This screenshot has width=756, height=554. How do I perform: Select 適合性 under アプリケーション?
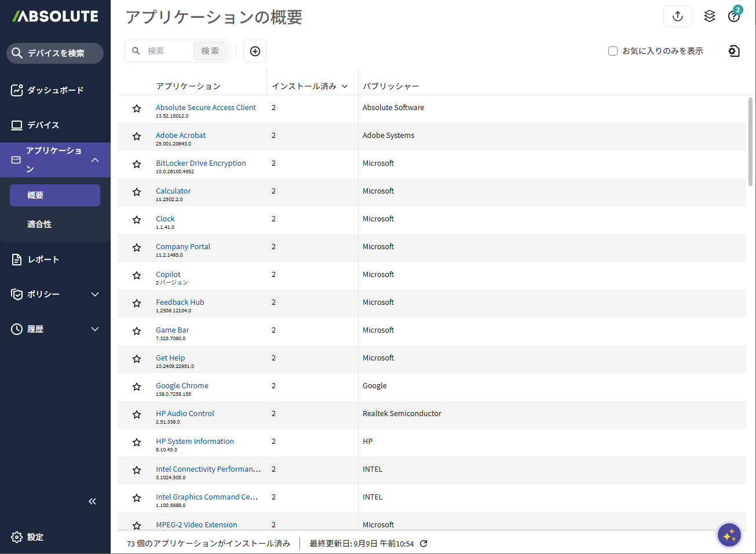(x=39, y=224)
